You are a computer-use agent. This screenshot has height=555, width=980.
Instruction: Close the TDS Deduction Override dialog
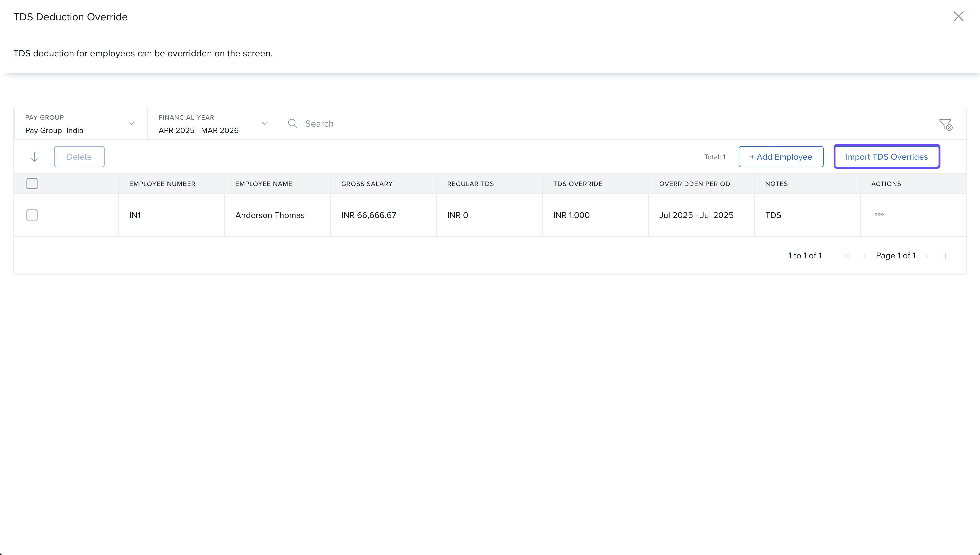pyautogui.click(x=958, y=16)
